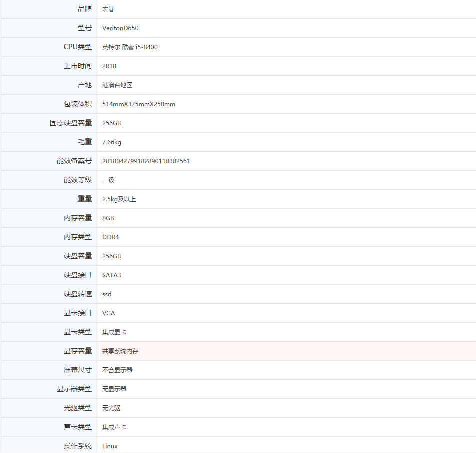This screenshot has width=476, height=453.
Task: Select memory type DDR4
Action: [x=110, y=237]
